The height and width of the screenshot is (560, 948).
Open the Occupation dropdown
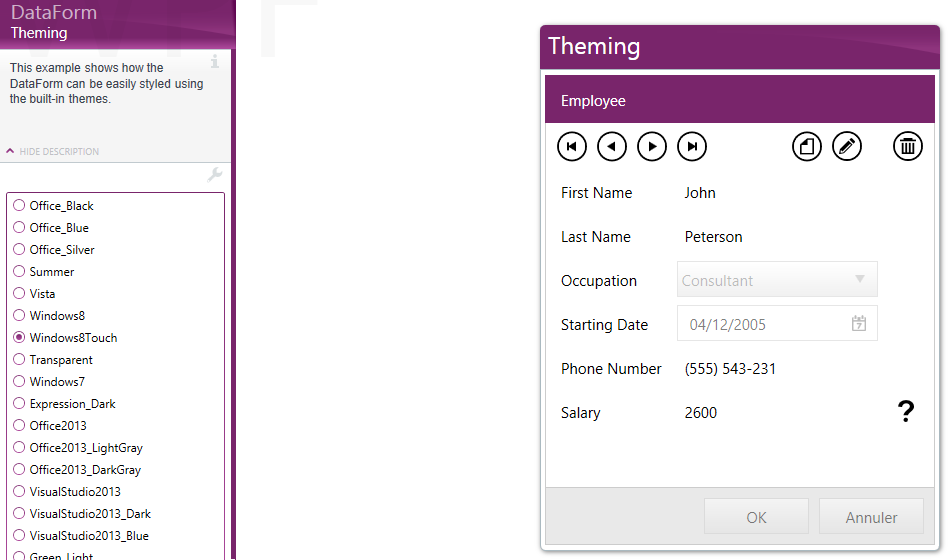click(x=859, y=280)
